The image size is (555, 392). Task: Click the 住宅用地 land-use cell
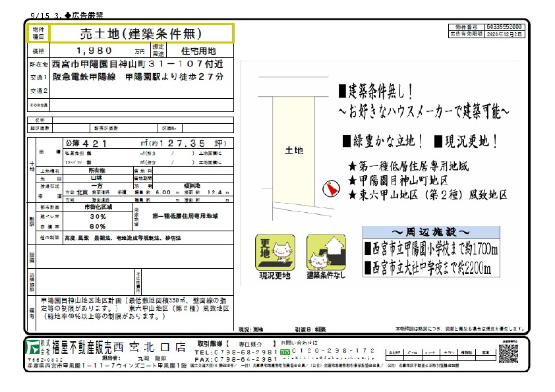pos(199,51)
